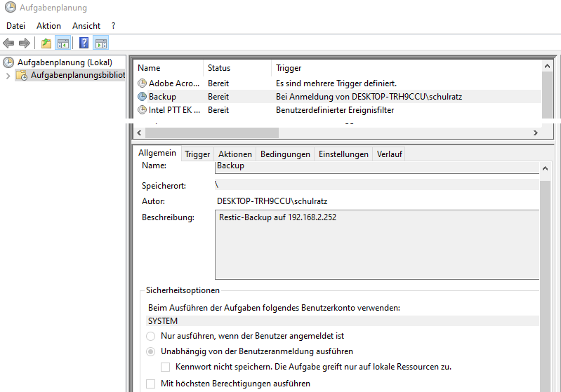The width and height of the screenshot is (561, 392).
Task: Expand the Aufgabenplanungsbibliothek tree node
Action: click(x=8, y=75)
